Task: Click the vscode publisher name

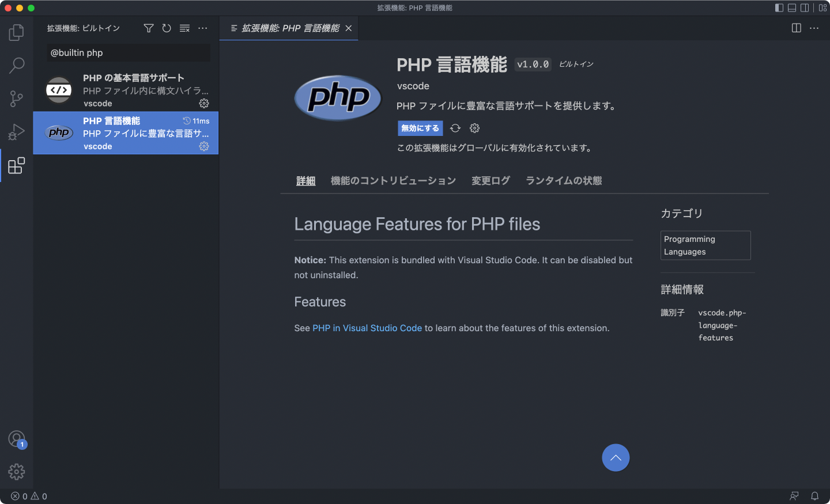Action: click(x=413, y=86)
